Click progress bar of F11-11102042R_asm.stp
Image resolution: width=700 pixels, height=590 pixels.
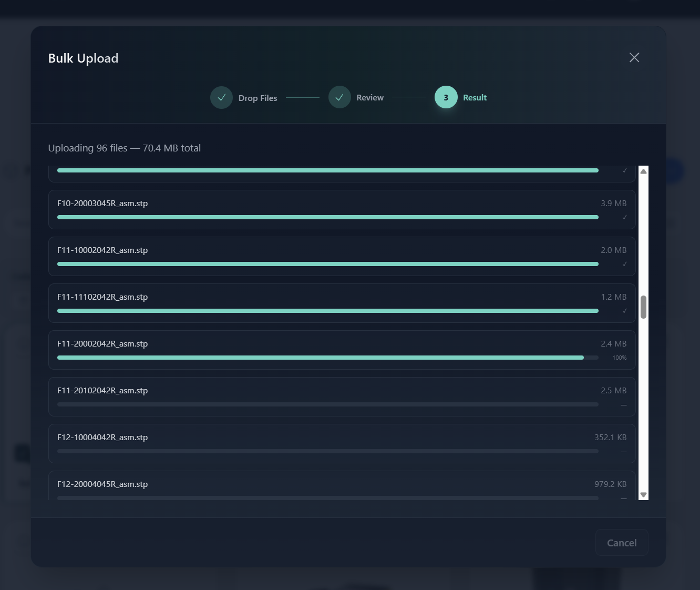328,311
